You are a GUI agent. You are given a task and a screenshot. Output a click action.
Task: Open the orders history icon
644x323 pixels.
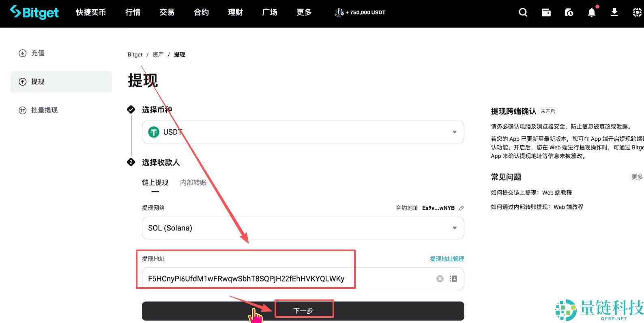(569, 13)
